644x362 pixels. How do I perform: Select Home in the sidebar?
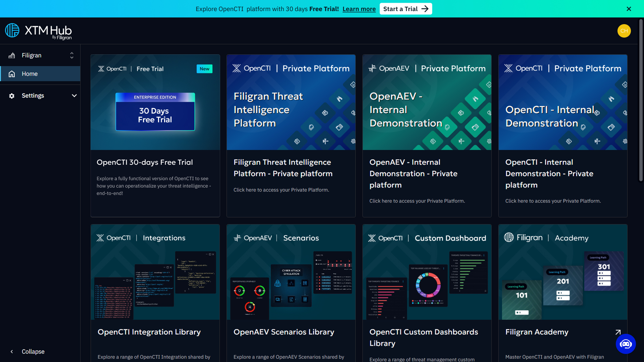(30, 73)
